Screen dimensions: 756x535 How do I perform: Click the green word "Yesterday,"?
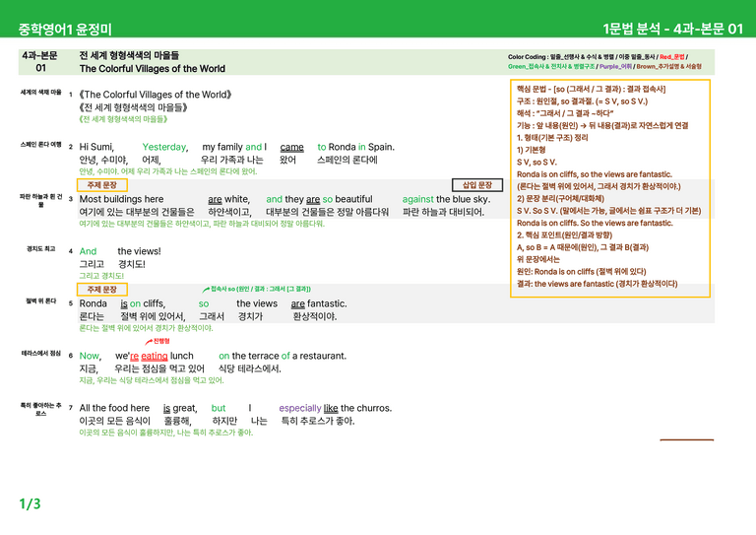(165, 147)
